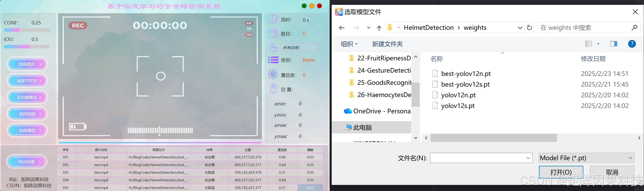Open recent locations dropdown arrow
644x191 pixels.
coord(368,28)
